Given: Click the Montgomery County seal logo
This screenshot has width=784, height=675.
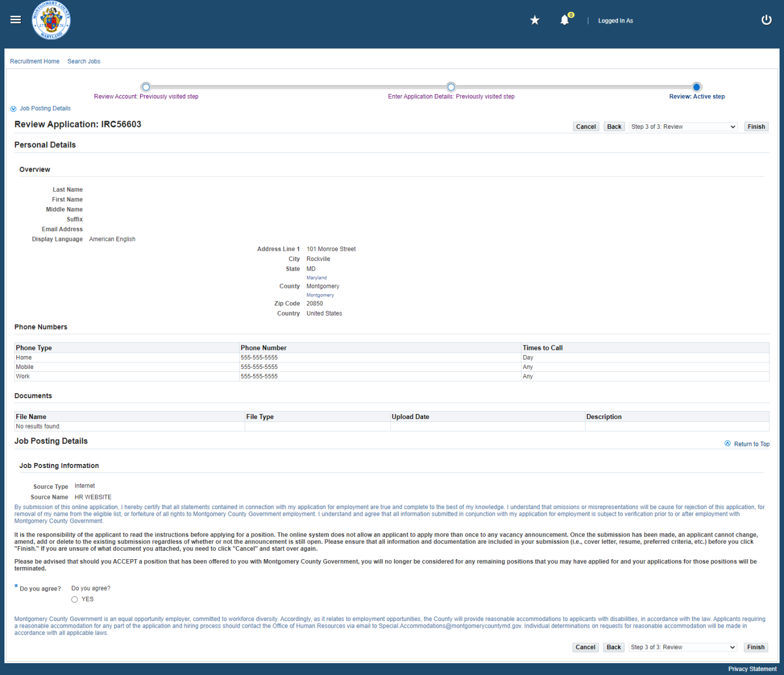Looking at the screenshot, I should coord(51,21).
